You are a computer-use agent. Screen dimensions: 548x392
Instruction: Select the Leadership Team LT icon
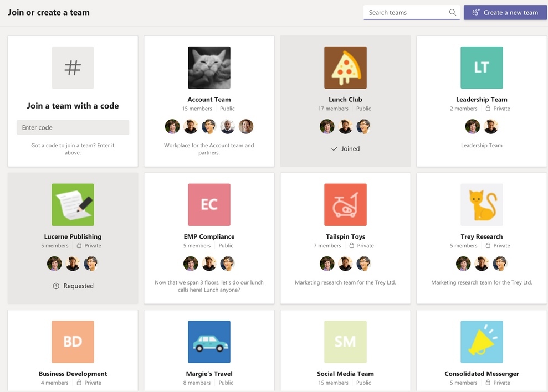[482, 68]
